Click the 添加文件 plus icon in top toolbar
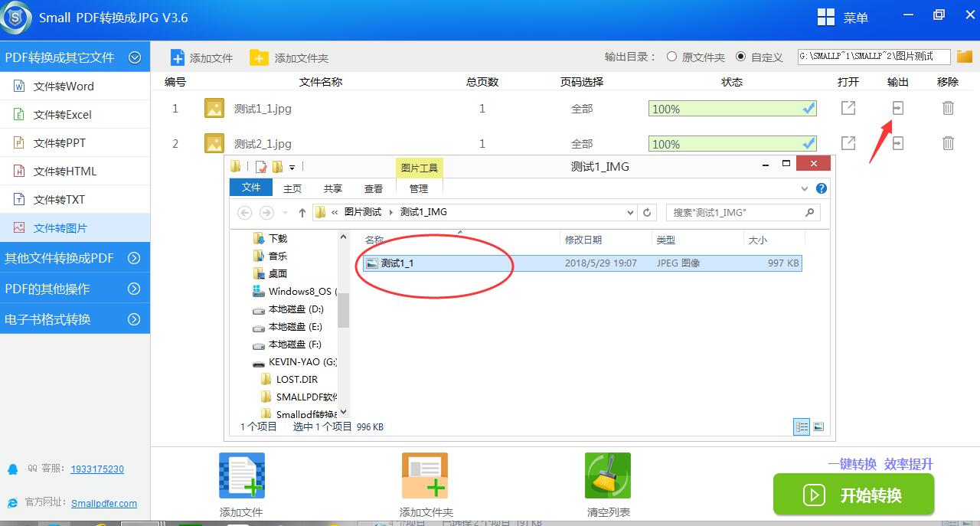 click(178, 57)
